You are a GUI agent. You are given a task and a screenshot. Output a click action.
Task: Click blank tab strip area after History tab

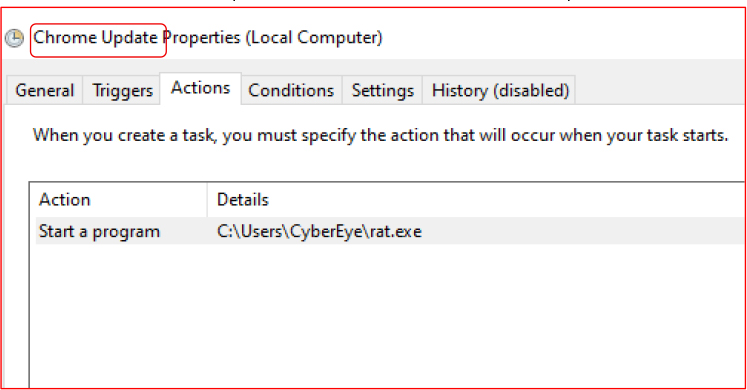pos(660,90)
